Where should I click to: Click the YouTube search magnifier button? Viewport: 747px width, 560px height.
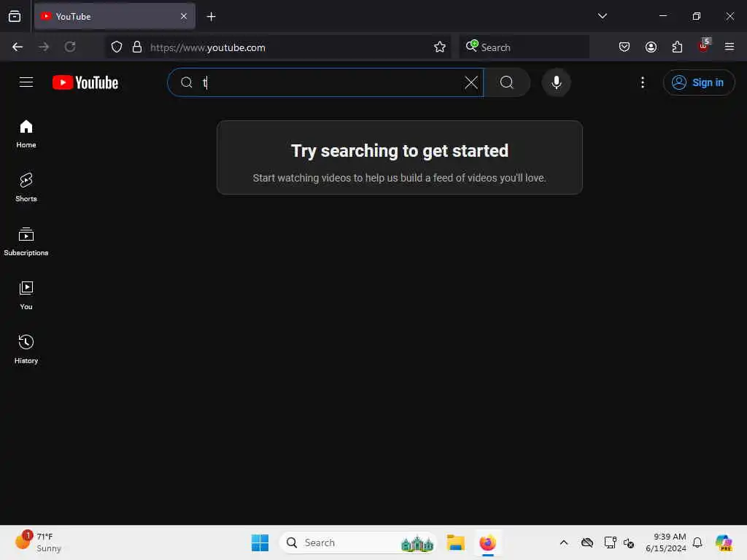pyautogui.click(x=507, y=82)
